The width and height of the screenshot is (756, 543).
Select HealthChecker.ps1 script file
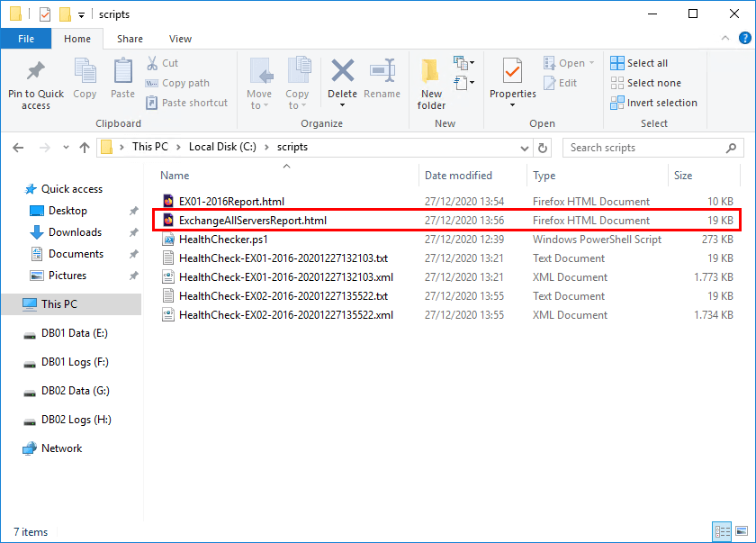447,240
